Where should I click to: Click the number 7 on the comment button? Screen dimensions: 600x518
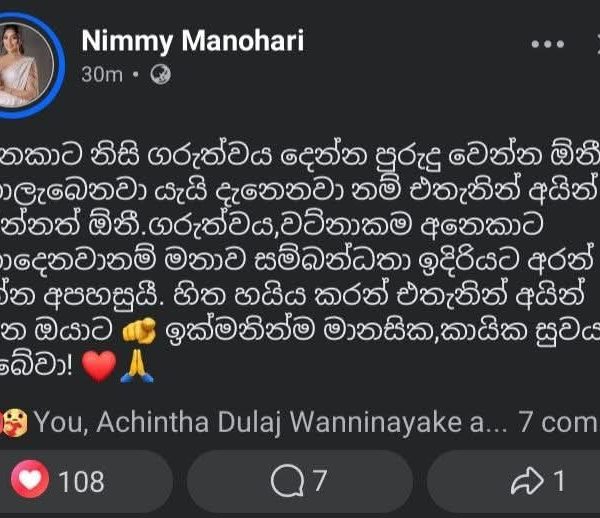tap(319, 481)
